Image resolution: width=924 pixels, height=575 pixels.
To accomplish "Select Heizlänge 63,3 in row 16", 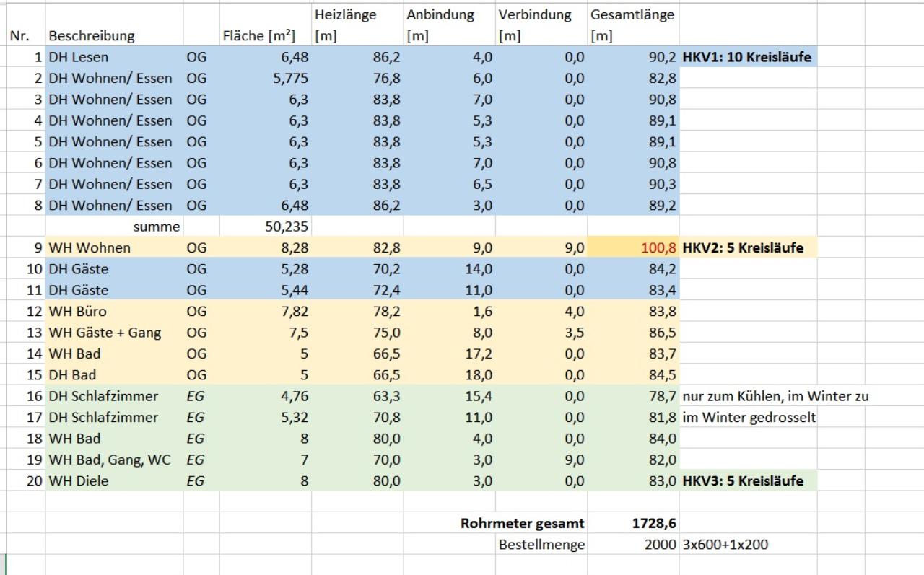I will [357, 396].
